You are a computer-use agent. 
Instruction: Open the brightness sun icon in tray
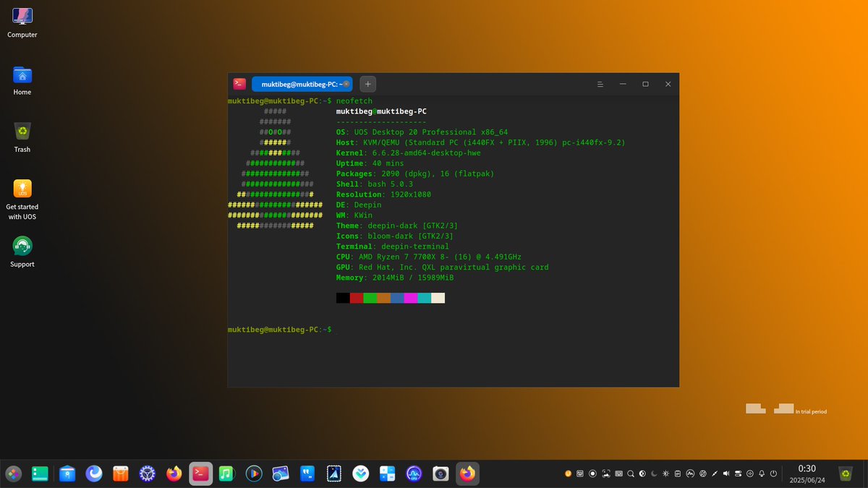coord(666,474)
